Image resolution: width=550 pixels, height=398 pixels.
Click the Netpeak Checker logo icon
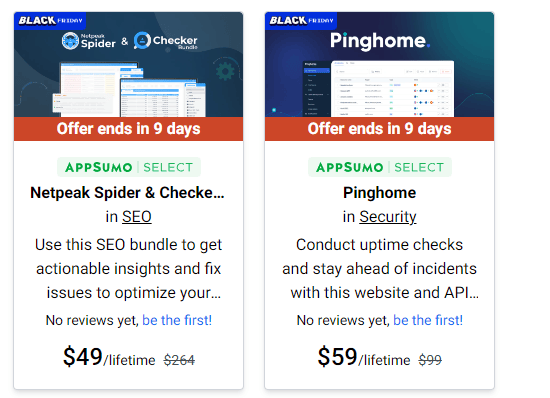tap(142, 41)
